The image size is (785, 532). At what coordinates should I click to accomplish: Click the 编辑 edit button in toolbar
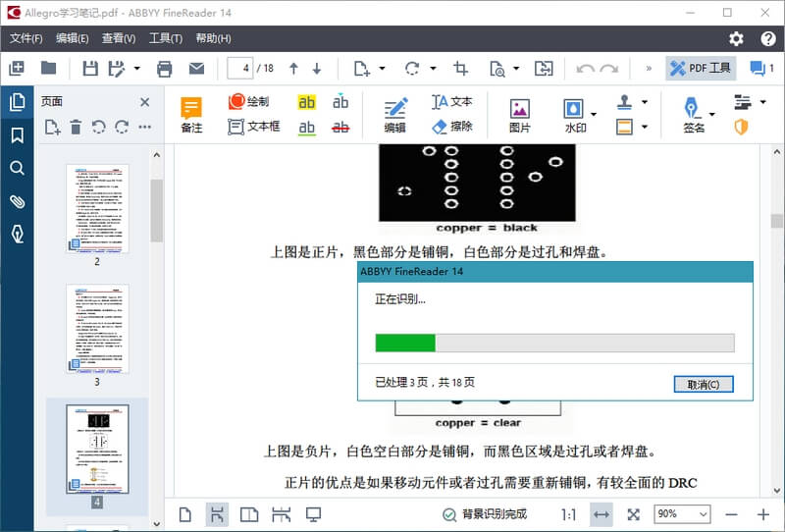394,114
